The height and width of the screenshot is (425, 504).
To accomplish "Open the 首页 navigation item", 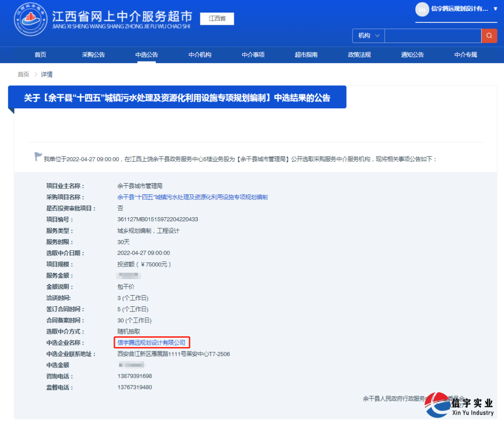I will pyautogui.click(x=40, y=55).
